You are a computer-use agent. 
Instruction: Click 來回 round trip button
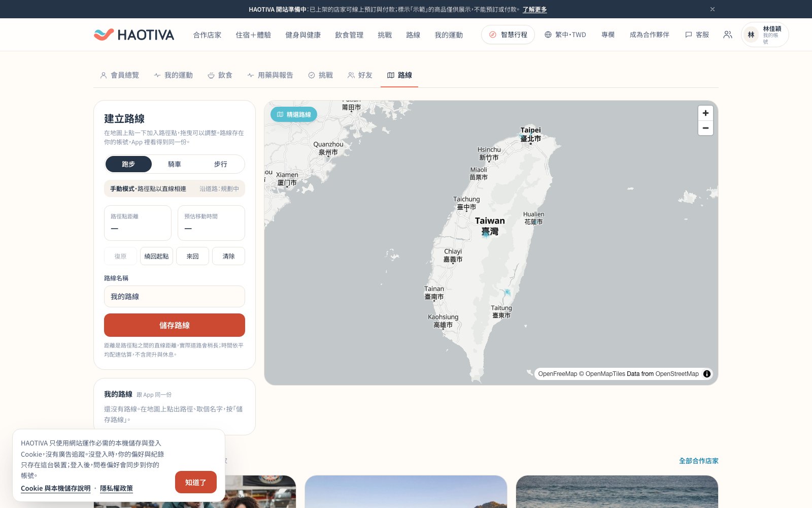[192, 256]
